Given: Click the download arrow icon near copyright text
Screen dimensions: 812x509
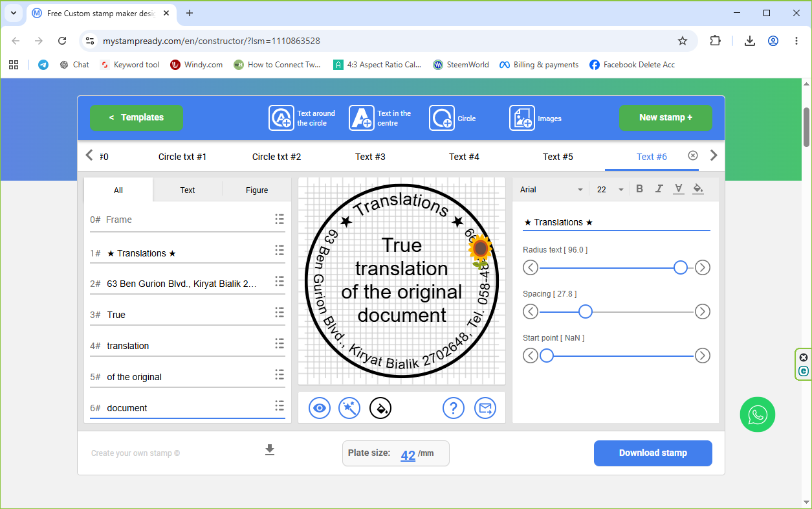Looking at the screenshot, I should (x=270, y=450).
